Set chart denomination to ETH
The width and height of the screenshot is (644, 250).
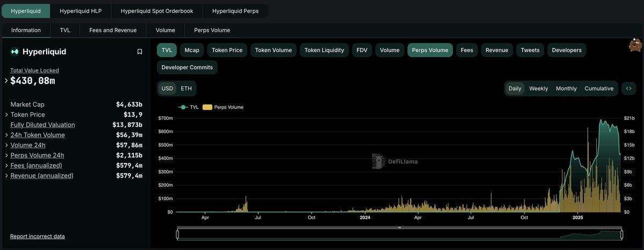tap(186, 88)
